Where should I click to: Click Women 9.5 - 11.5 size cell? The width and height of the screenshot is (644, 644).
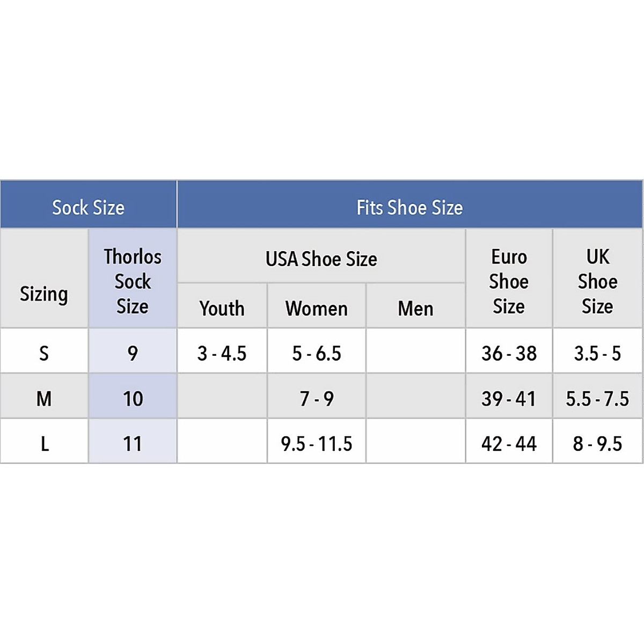[317, 443]
